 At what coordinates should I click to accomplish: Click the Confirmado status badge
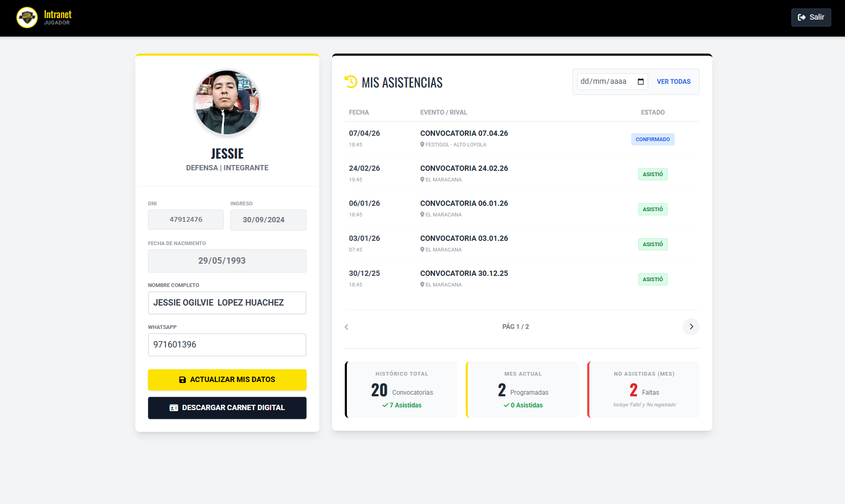point(652,140)
